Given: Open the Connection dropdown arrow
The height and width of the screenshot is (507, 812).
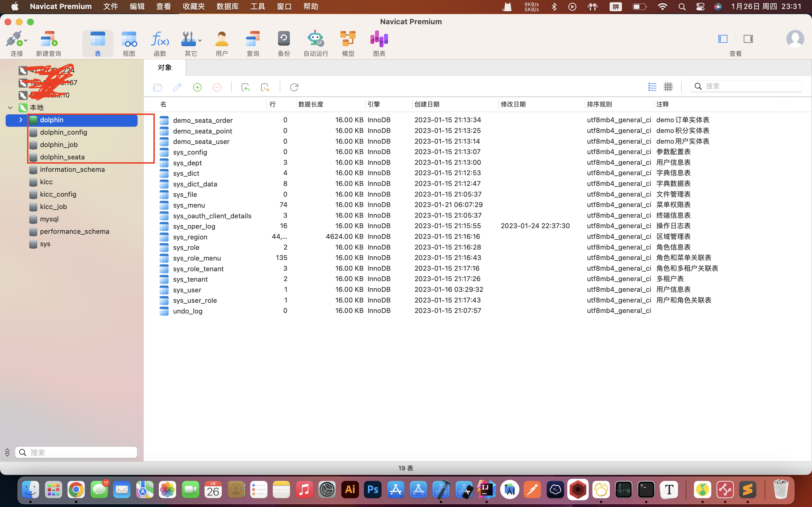Looking at the screenshot, I should click(x=26, y=41).
